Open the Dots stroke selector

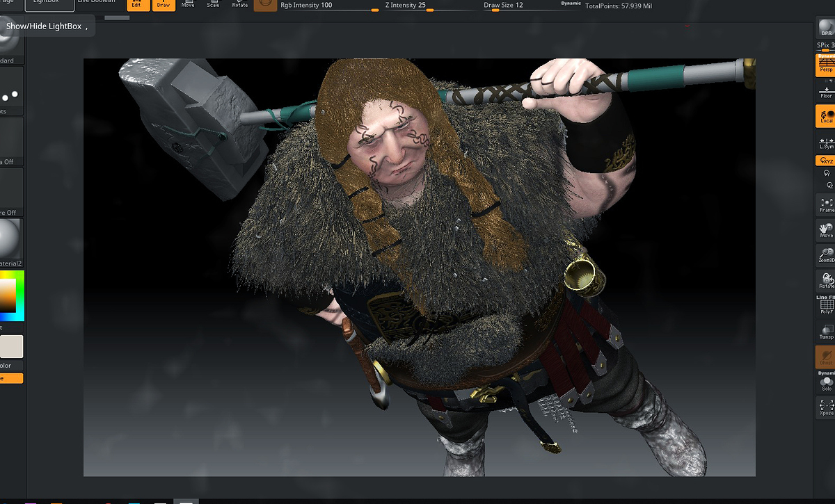pyautogui.click(x=11, y=91)
